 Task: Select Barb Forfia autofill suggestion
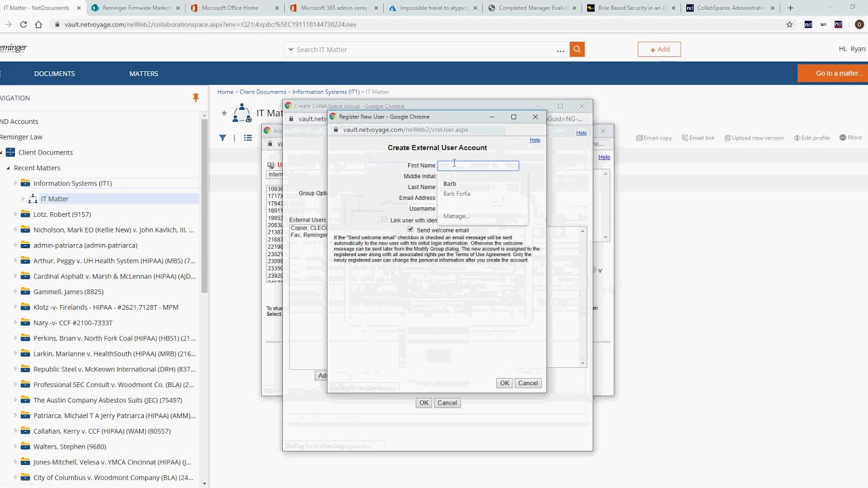(457, 194)
